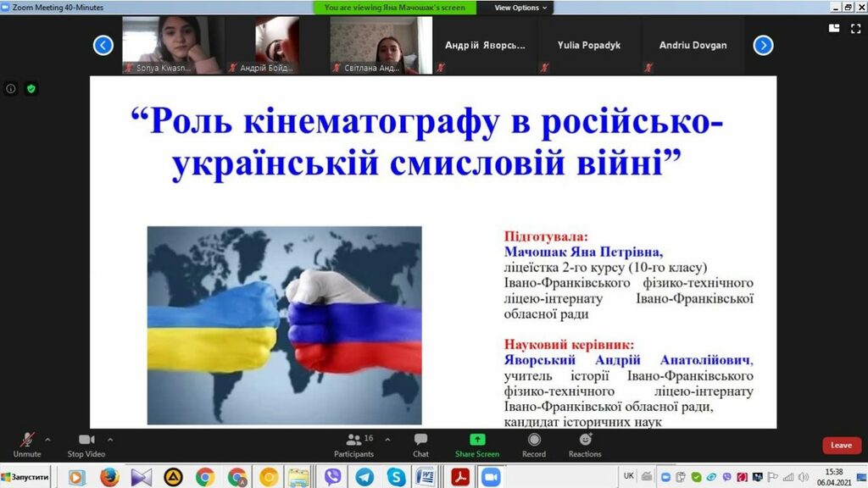868x488 pixels.
Task: Click the green encryption shield icon
Action: pyautogui.click(x=31, y=88)
